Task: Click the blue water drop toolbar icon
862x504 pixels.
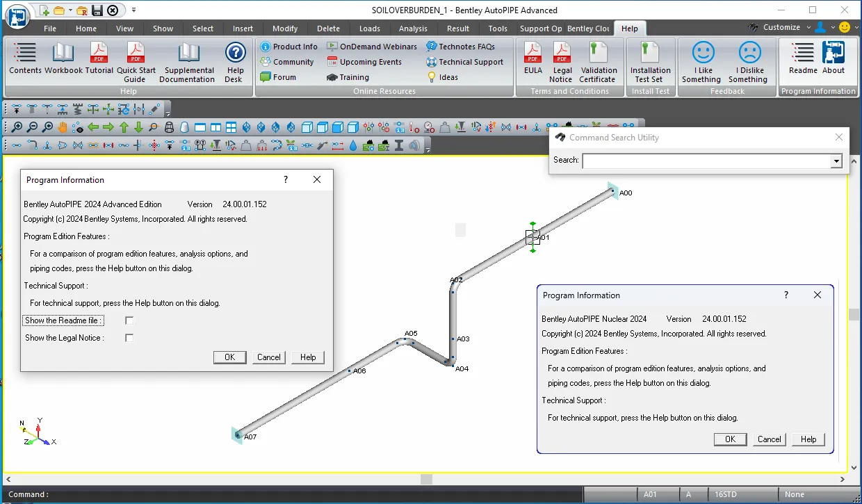Action: tap(353, 145)
